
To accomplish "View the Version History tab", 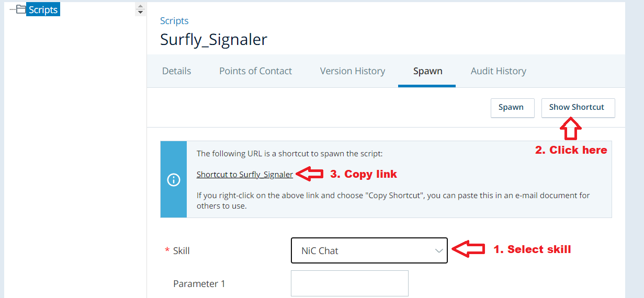I will point(353,71).
